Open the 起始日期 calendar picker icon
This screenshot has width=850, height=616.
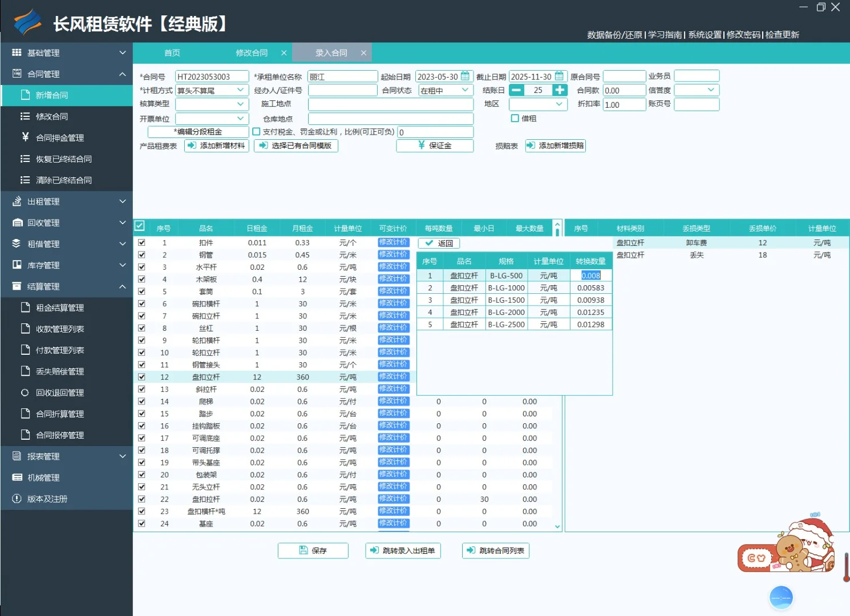click(466, 76)
